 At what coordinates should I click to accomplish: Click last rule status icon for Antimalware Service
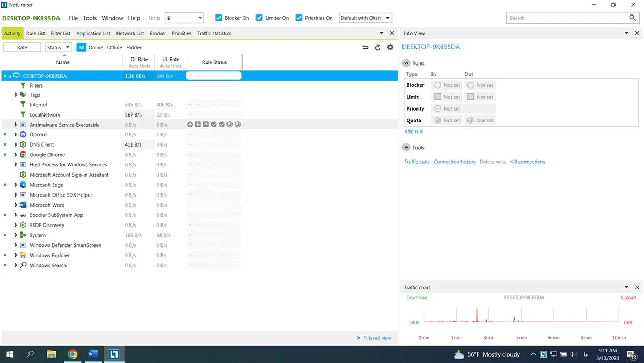[x=238, y=125]
